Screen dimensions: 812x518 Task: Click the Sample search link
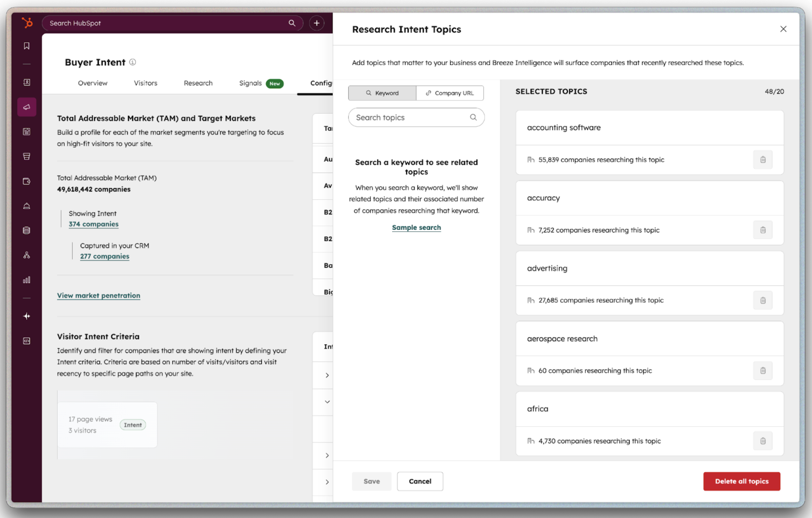pyautogui.click(x=416, y=227)
